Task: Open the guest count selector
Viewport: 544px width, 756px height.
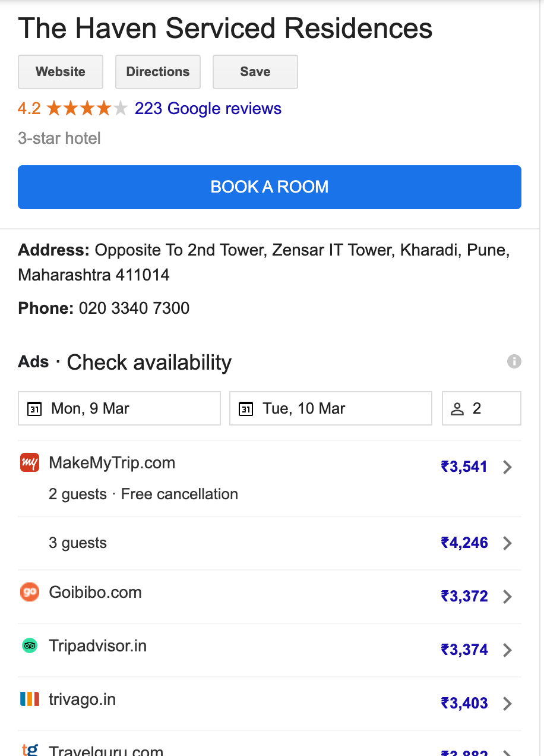Action: [482, 408]
